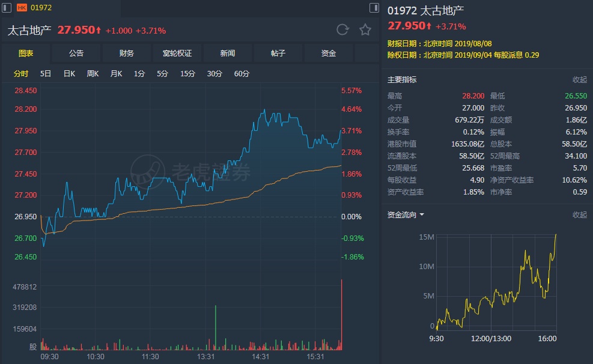The image size is (593, 364).
Task: Collapse the 资金流向 chart section
Action: click(x=579, y=215)
